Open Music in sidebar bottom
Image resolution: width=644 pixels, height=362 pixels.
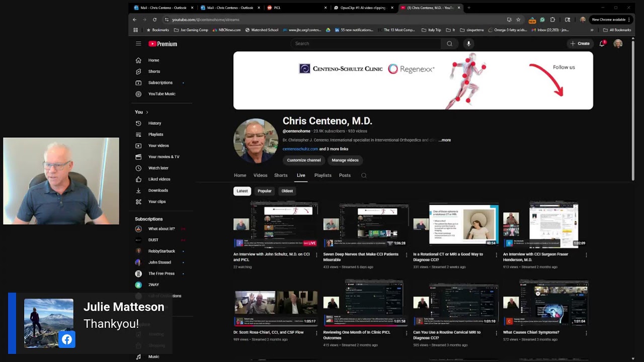153,357
